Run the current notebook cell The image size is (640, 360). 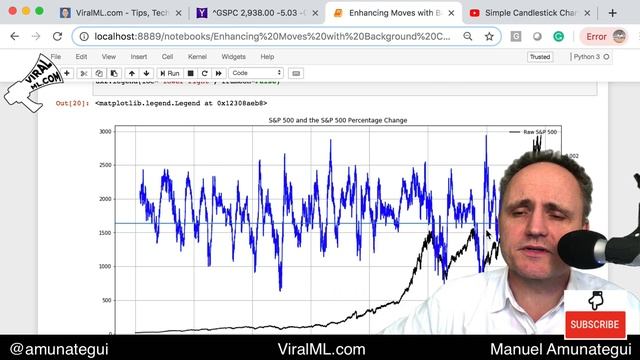tap(170, 73)
